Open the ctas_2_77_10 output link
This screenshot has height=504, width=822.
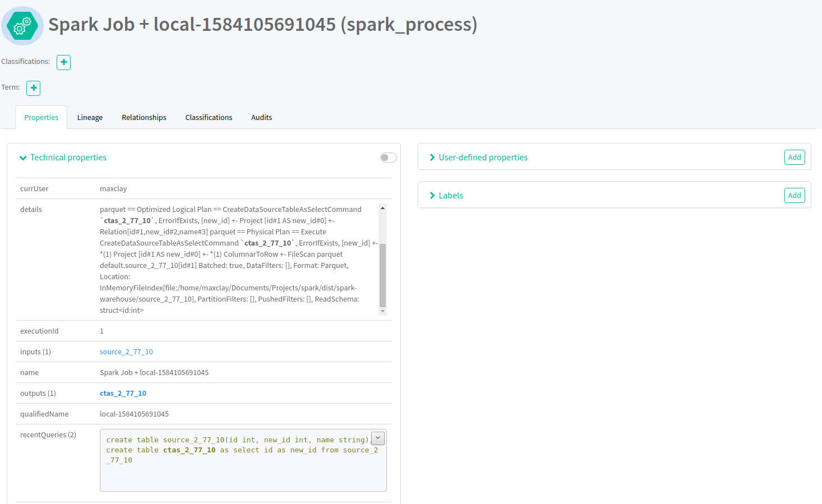123,394
